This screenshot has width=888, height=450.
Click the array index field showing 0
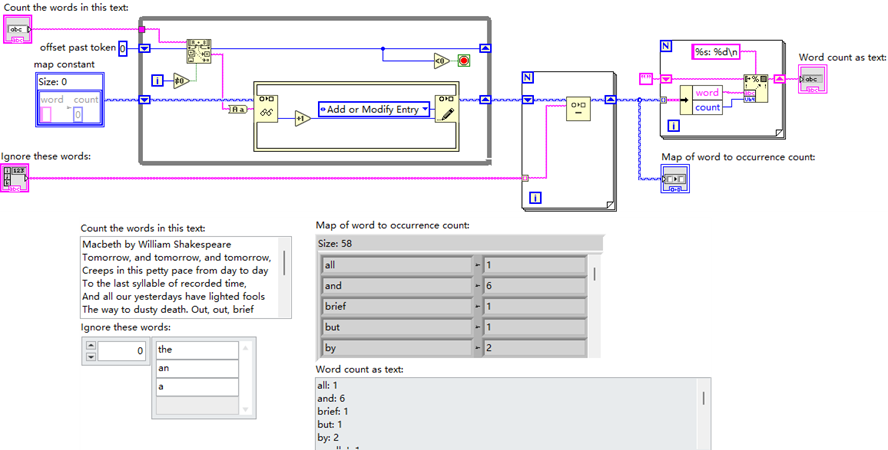[122, 351]
